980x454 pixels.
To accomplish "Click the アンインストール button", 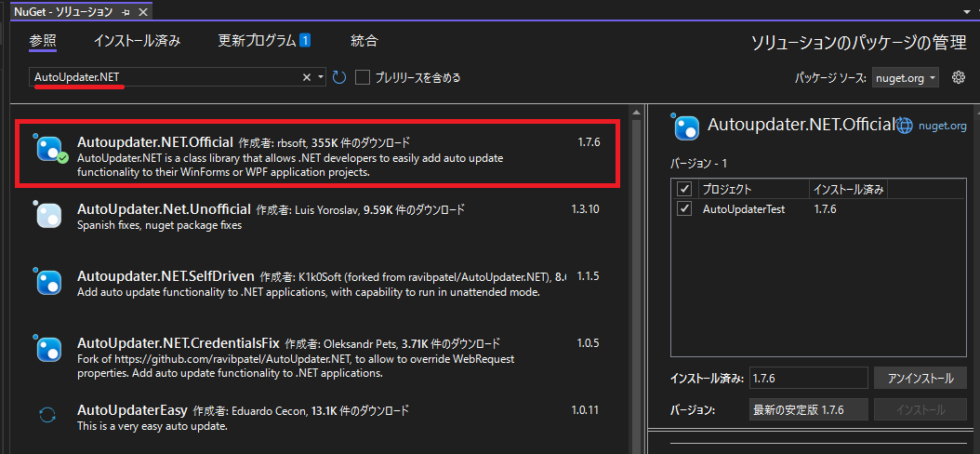I will point(920,379).
